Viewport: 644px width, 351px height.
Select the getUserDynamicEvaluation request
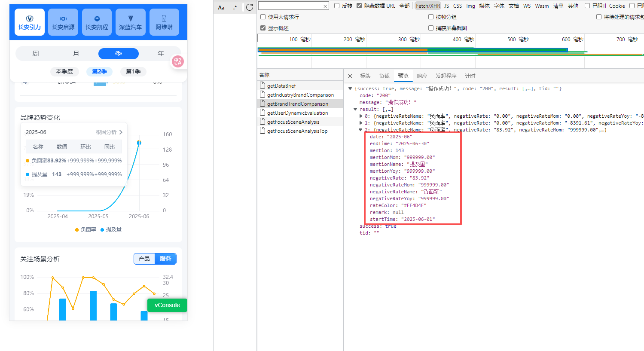(297, 113)
